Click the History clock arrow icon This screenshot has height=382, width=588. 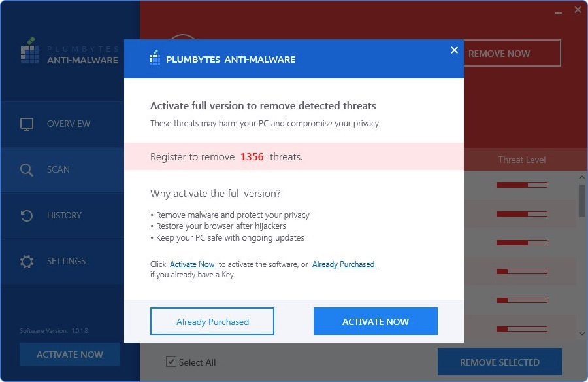tap(27, 216)
